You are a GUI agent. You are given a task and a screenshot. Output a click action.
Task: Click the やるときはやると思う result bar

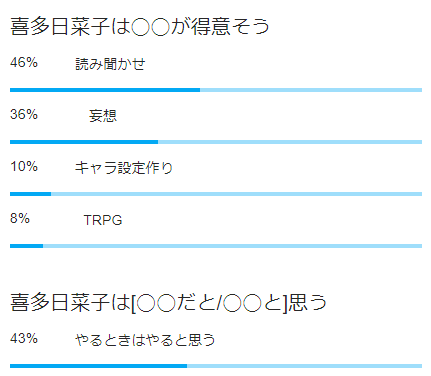(x=216, y=366)
